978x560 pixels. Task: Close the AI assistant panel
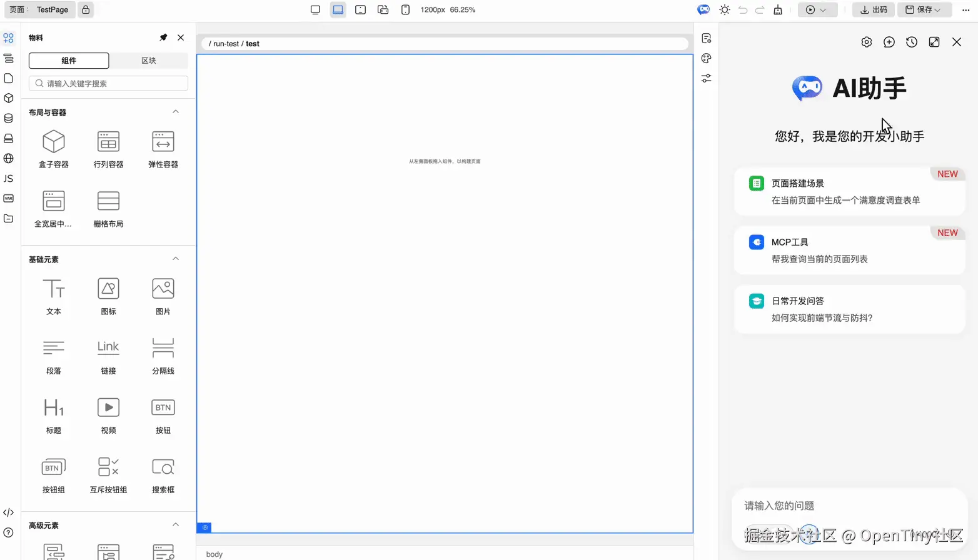(957, 42)
